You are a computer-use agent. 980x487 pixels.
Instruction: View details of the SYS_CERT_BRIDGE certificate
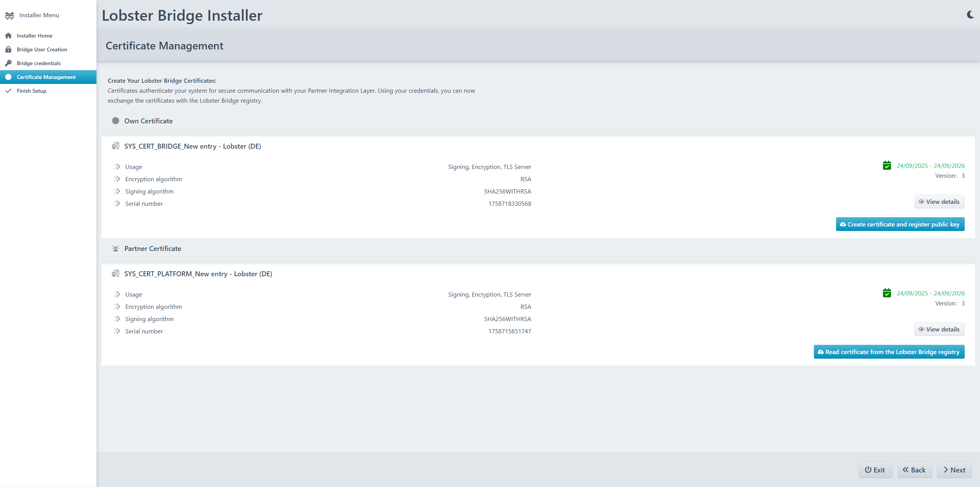939,202
